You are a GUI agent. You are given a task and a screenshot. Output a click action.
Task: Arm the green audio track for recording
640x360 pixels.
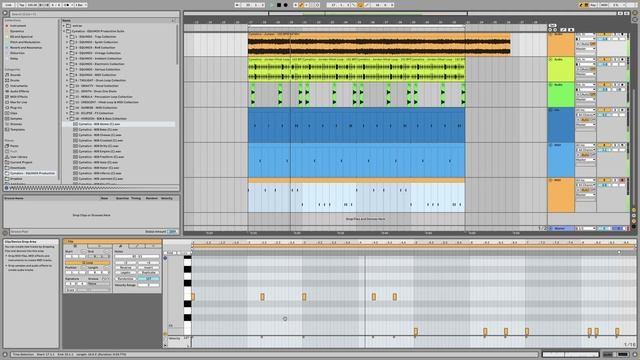[x=622, y=85]
